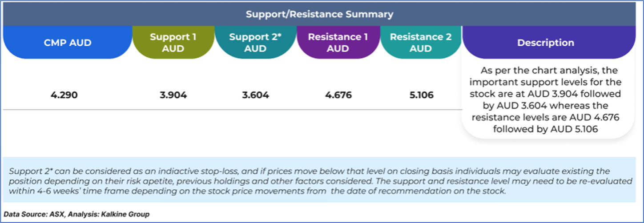This screenshot has width=644, height=223.
Task: Click the Resistance 1 AUD header
Action: [338, 43]
